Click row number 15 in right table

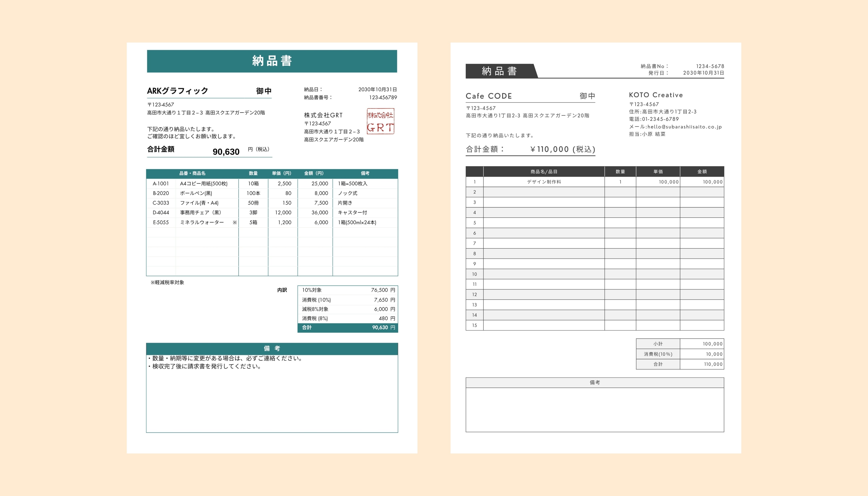pos(475,325)
